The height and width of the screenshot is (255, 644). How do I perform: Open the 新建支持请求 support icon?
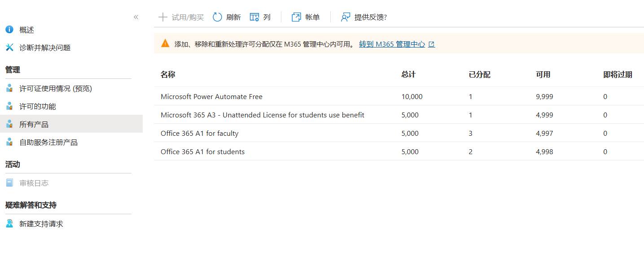tap(9, 223)
